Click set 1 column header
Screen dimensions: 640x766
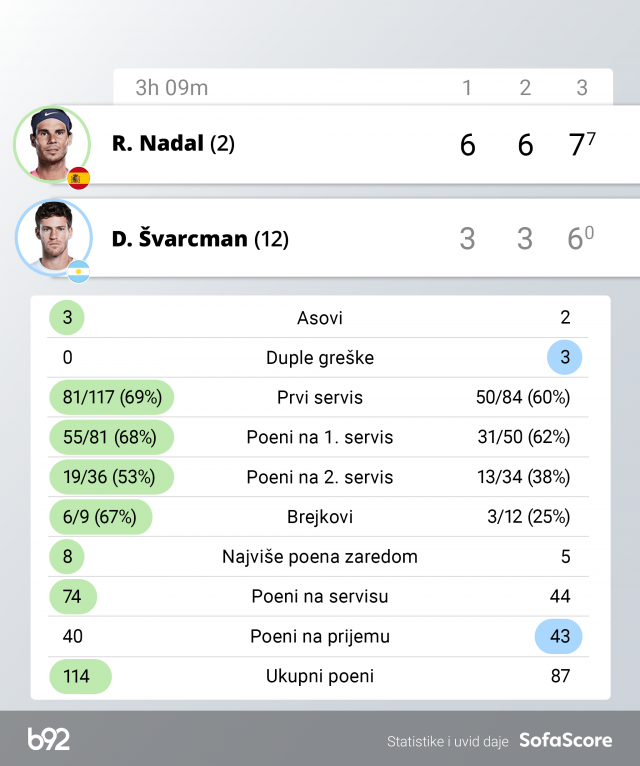[x=467, y=88]
